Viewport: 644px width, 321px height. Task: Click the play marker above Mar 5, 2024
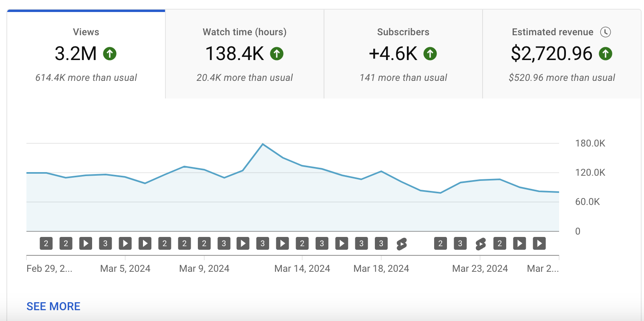coord(125,243)
